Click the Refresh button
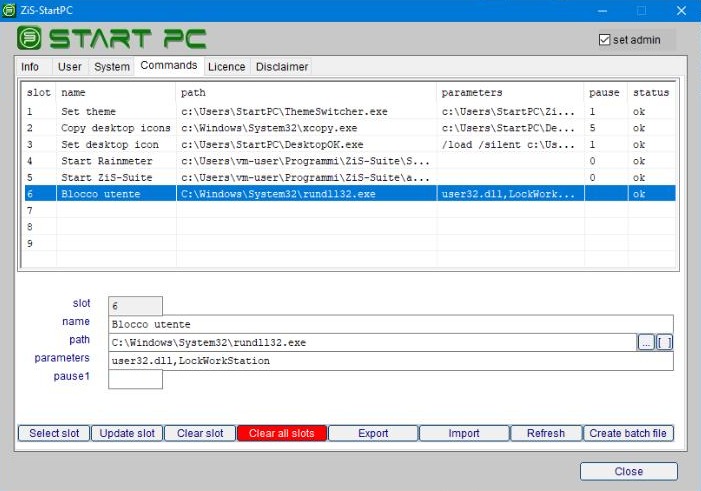This screenshot has height=491, width=701. coord(545,433)
